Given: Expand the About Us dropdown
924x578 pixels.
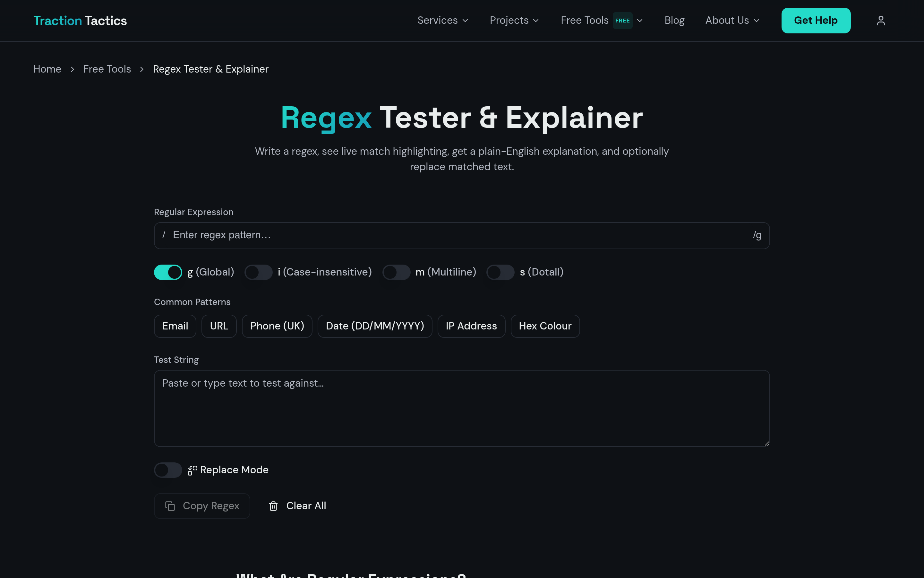Looking at the screenshot, I should (732, 21).
